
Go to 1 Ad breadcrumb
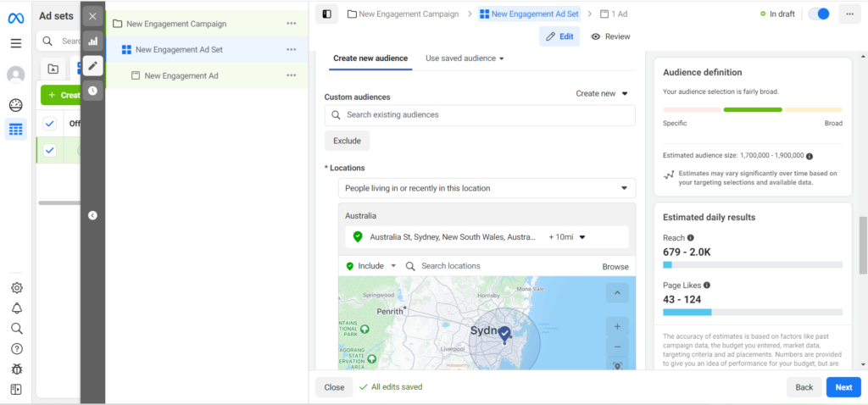[614, 14]
